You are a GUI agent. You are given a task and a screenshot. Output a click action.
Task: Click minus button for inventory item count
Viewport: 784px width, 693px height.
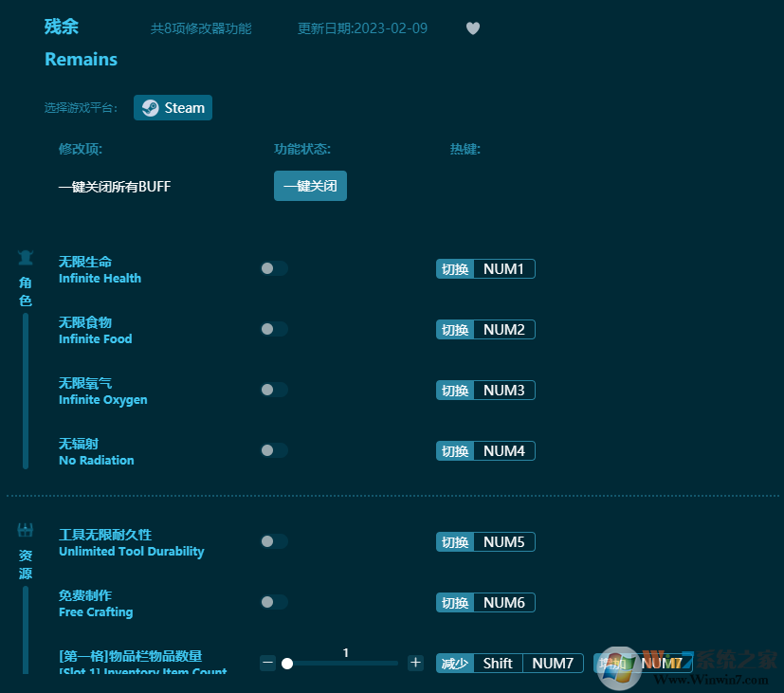click(x=268, y=663)
